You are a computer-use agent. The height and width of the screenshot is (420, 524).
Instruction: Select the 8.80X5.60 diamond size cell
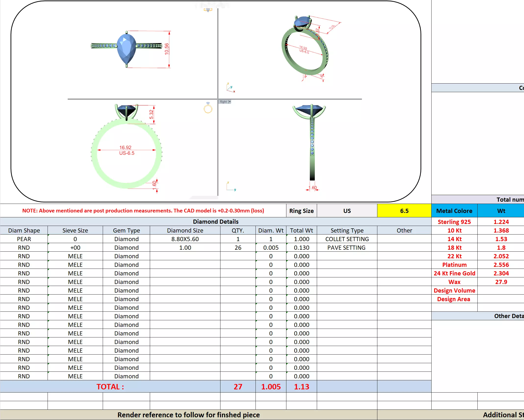[x=185, y=239]
